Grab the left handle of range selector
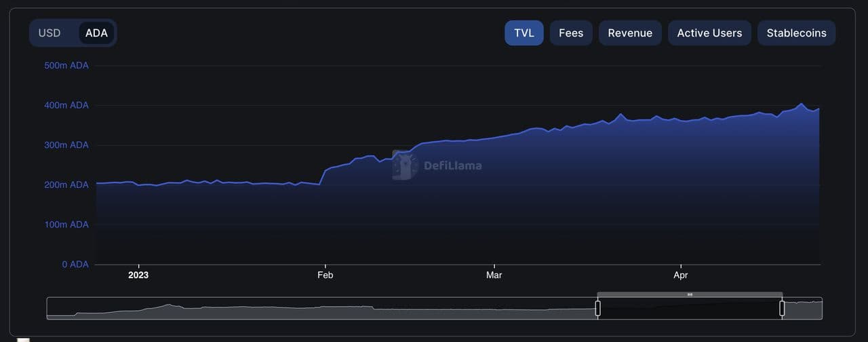This screenshot has height=342, width=868. (597, 308)
